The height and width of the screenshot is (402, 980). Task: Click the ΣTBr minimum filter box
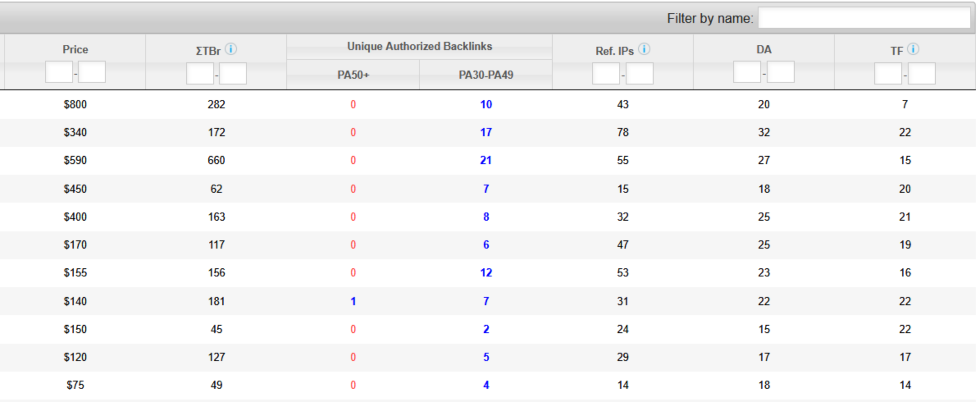click(200, 73)
